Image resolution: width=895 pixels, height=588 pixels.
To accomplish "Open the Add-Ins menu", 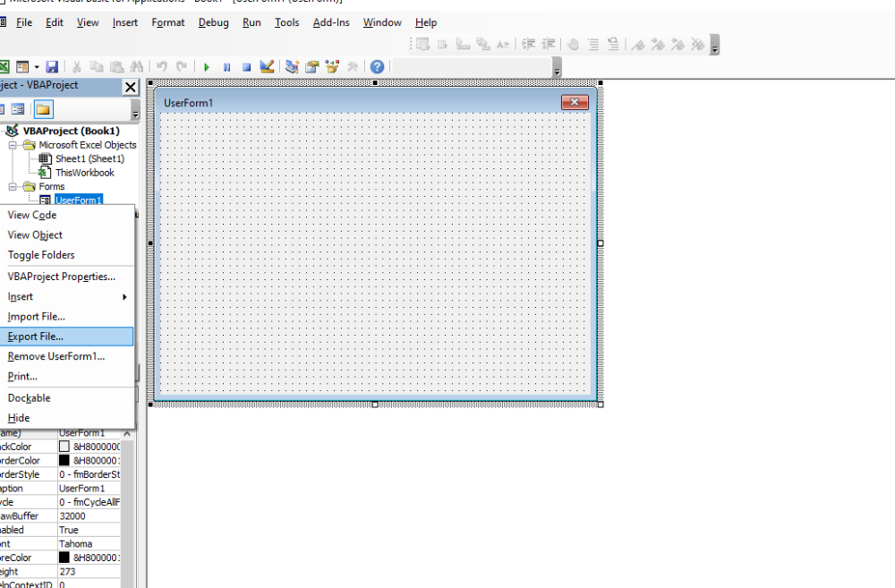I will pyautogui.click(x=331, y=23).
